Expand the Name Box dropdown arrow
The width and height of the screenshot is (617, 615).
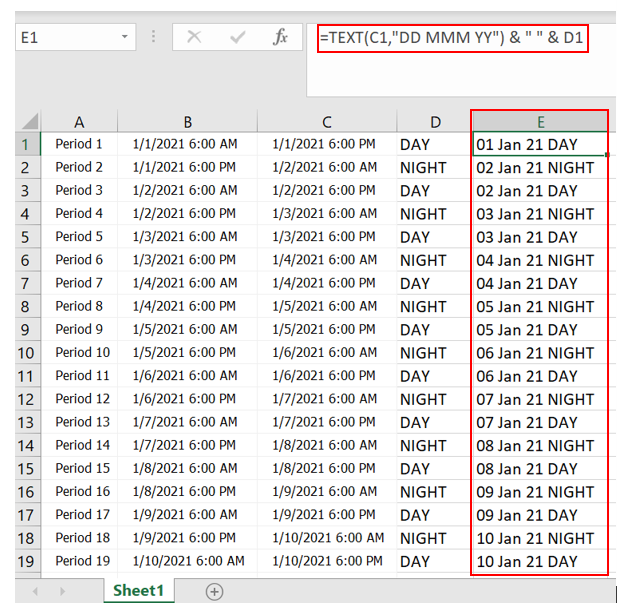125,37
